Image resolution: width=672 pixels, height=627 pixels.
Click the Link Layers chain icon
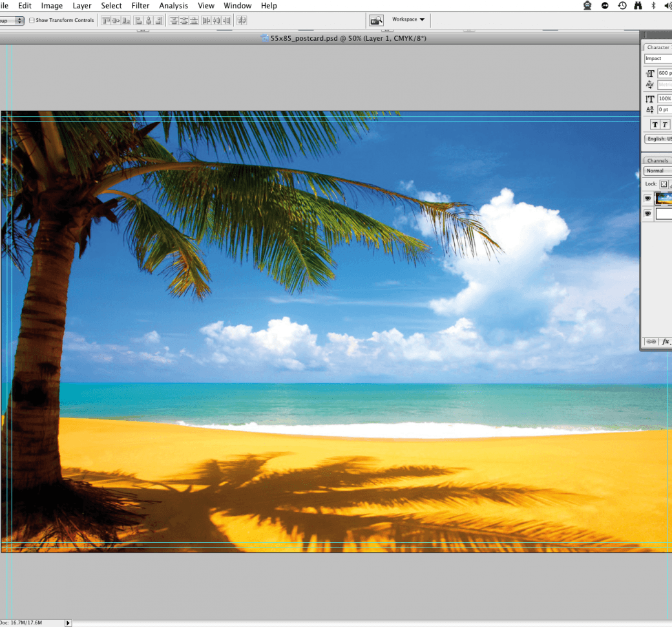(651, 341)
